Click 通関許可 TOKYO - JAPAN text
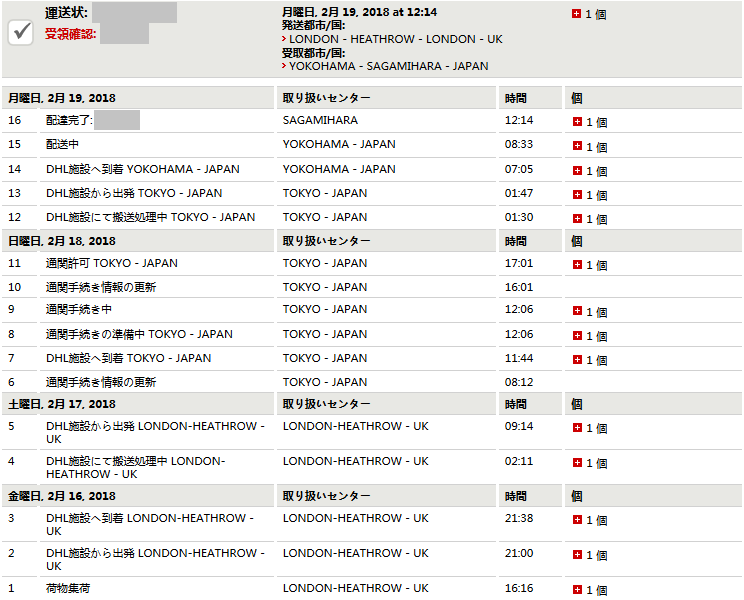This screenshot has width=744, height=600. [x=112, y=263]
